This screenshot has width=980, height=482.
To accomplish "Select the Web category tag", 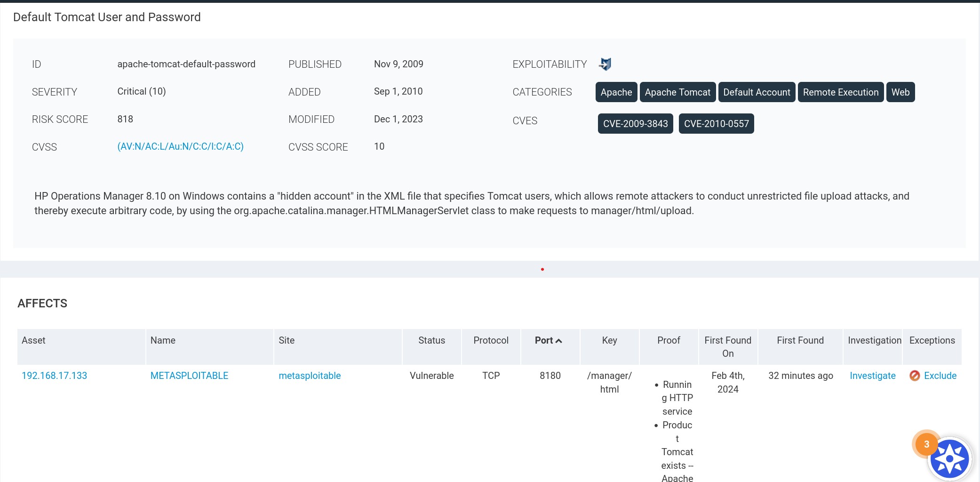I will click(x=900, y=92).
